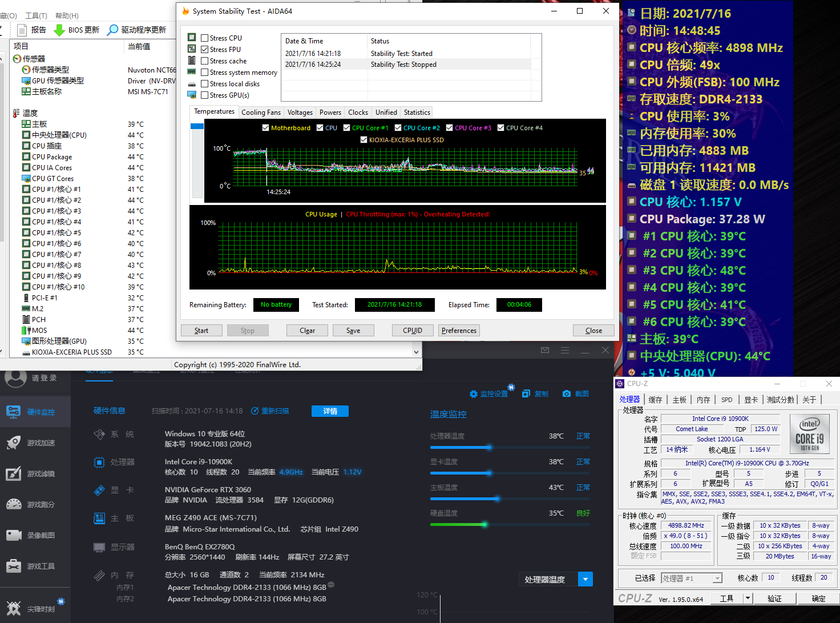Click the 重新扫描 rescan icon

tap(255, 411)
